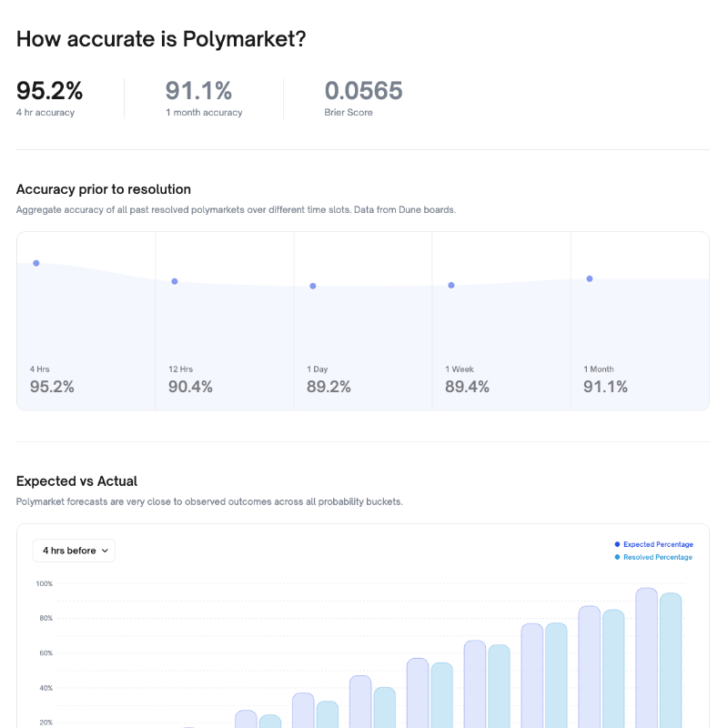Toggle the Resolved Percentage legend dot

(617, 557)
